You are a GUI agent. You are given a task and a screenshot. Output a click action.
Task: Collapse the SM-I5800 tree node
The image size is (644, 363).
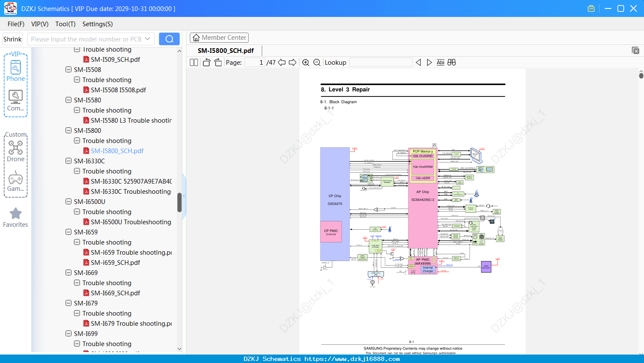tap(69, 130)
